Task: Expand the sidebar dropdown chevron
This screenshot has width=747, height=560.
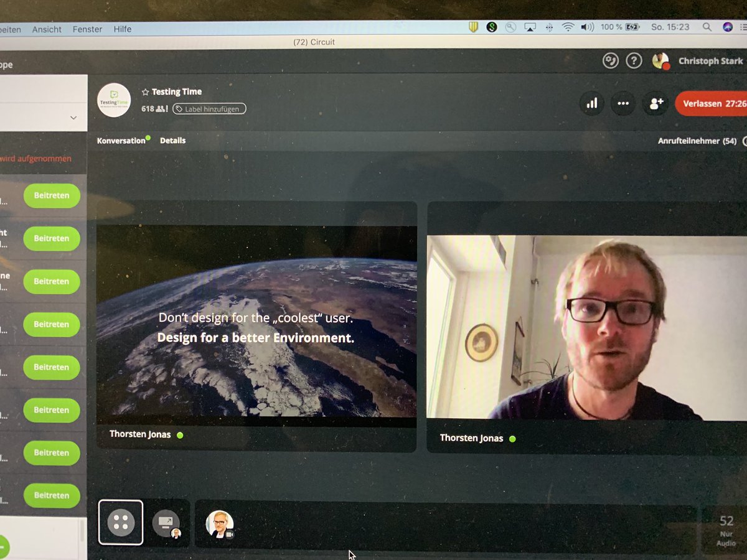Action: pyautogui.click(x=73, y=118)
